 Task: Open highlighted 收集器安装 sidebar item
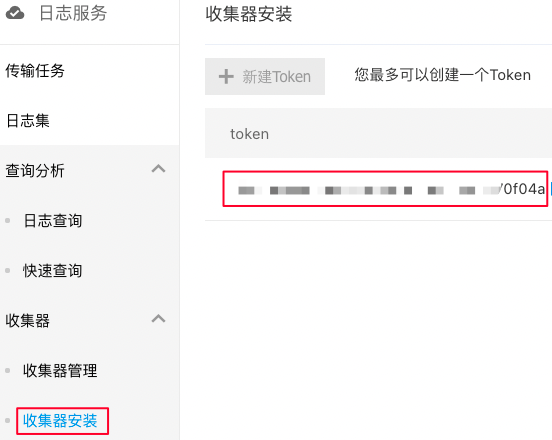click(x=60, y=421)
